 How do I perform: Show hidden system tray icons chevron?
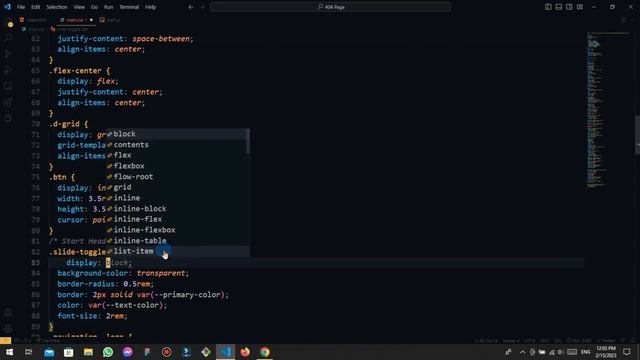pos(522,352)
